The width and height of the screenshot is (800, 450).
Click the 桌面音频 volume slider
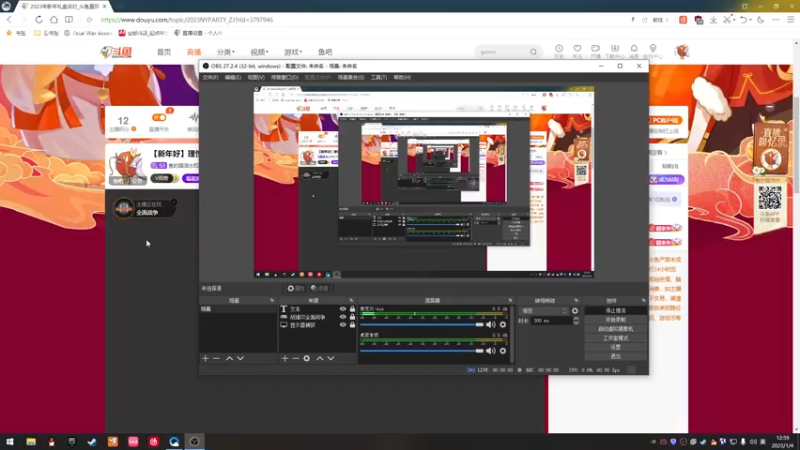coord(422,351)
